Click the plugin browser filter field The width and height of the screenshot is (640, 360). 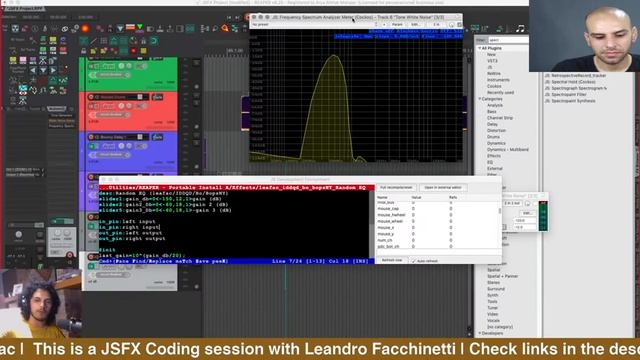pos(508,40)
